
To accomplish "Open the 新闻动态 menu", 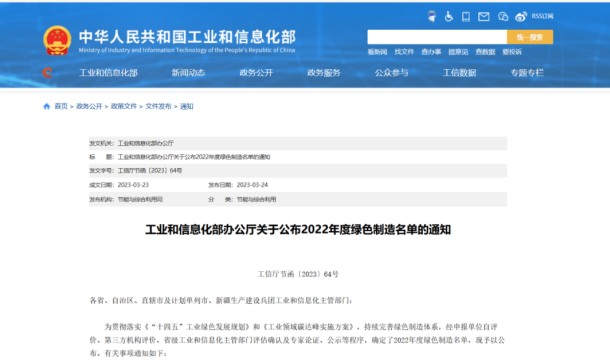I will [188, 73].
